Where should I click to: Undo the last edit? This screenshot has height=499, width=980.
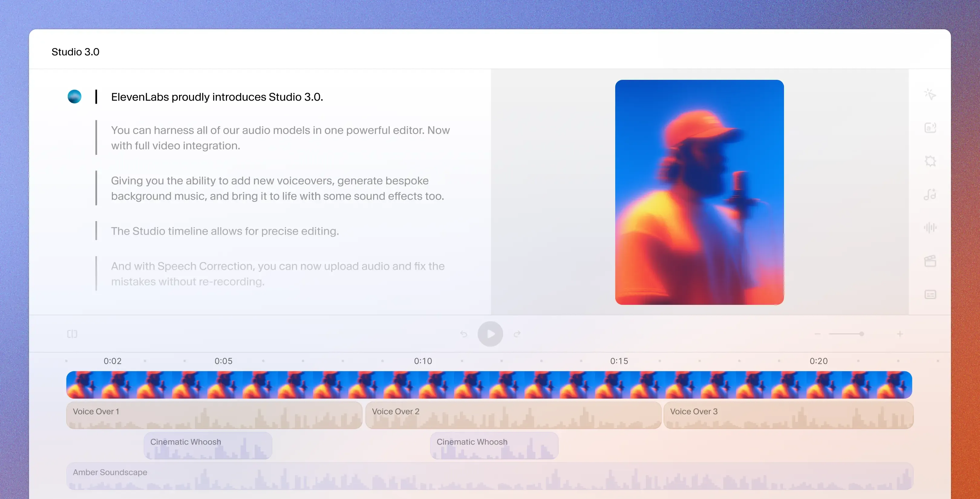coord(463,334)
